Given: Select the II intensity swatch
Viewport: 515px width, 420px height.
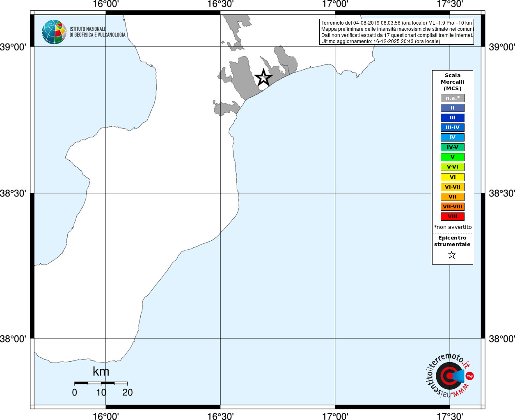Looking at the screenshot, I should [453, 108].
